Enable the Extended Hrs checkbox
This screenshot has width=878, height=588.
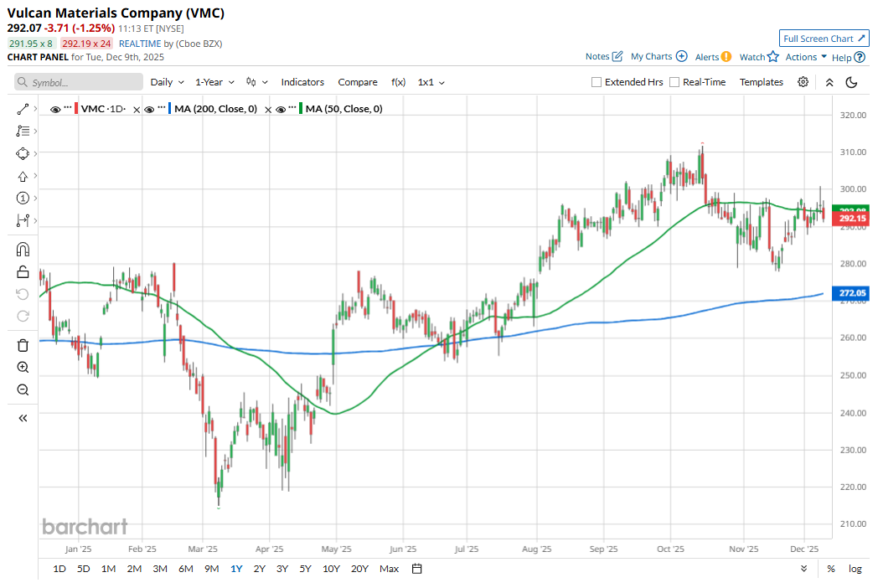coord(597,82)
